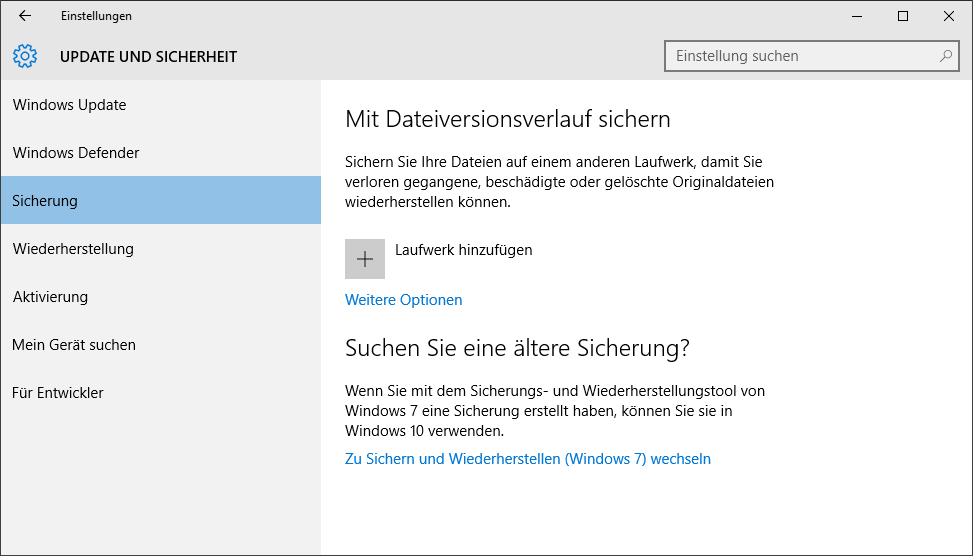Focus the Einstellung suchen search field
Screen dimensions: 973x556
click(812, 56)
